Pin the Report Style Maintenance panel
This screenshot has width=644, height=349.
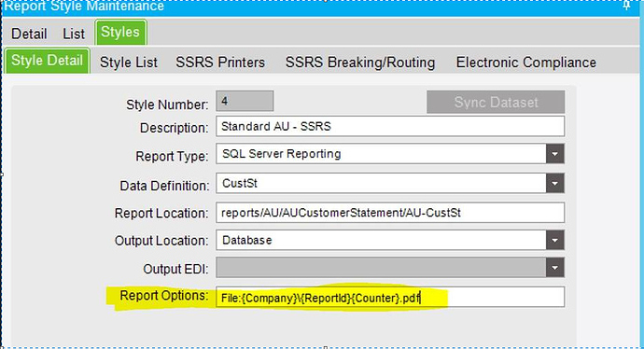pyautogui.click(x=626, y=6)
